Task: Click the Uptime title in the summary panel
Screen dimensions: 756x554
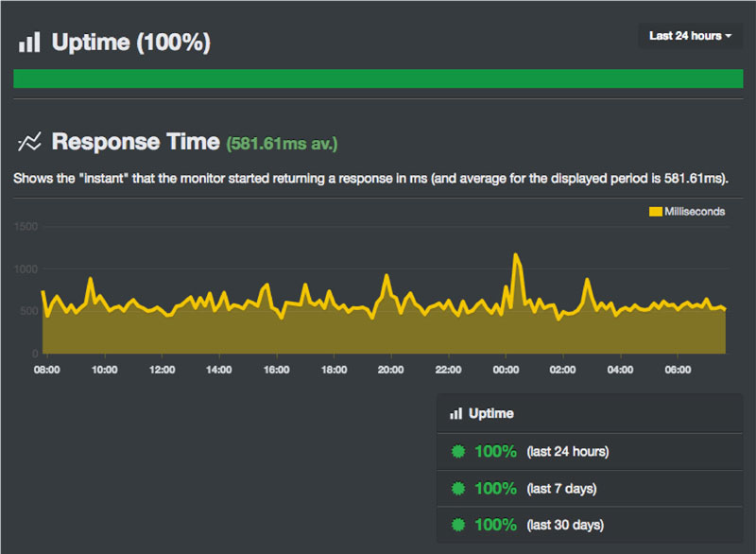Action: [x=490, y=414]
